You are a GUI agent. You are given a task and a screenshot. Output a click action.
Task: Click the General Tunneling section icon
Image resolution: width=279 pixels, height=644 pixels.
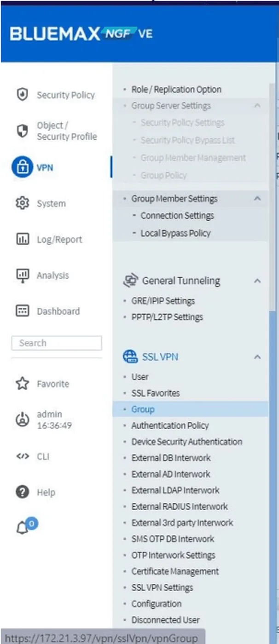pyautogui.click(x=131, y=281)
